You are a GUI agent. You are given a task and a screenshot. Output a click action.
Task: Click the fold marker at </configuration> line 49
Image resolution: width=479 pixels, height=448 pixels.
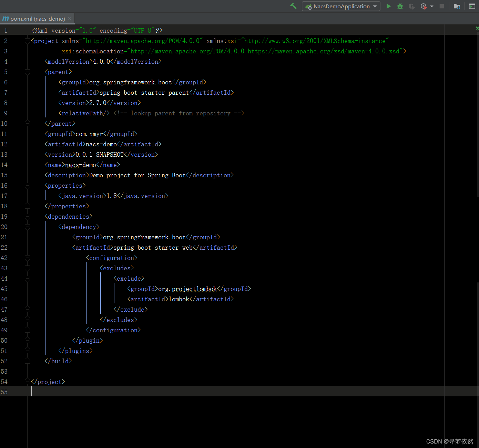pos(27,330)
